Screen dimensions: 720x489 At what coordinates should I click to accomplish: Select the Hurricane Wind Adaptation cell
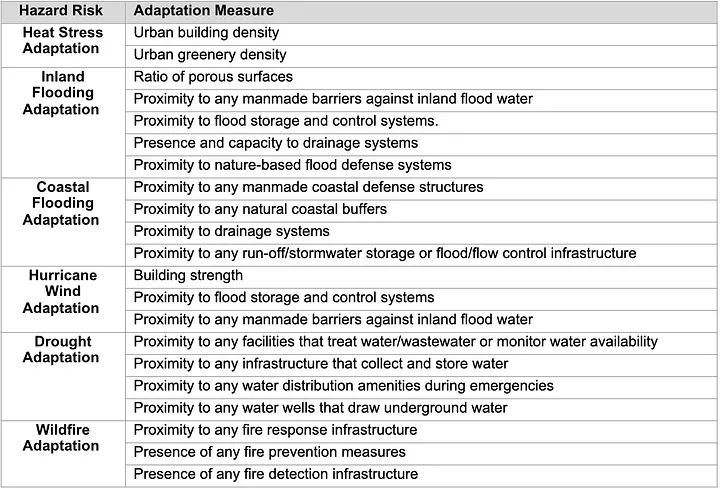63,299
